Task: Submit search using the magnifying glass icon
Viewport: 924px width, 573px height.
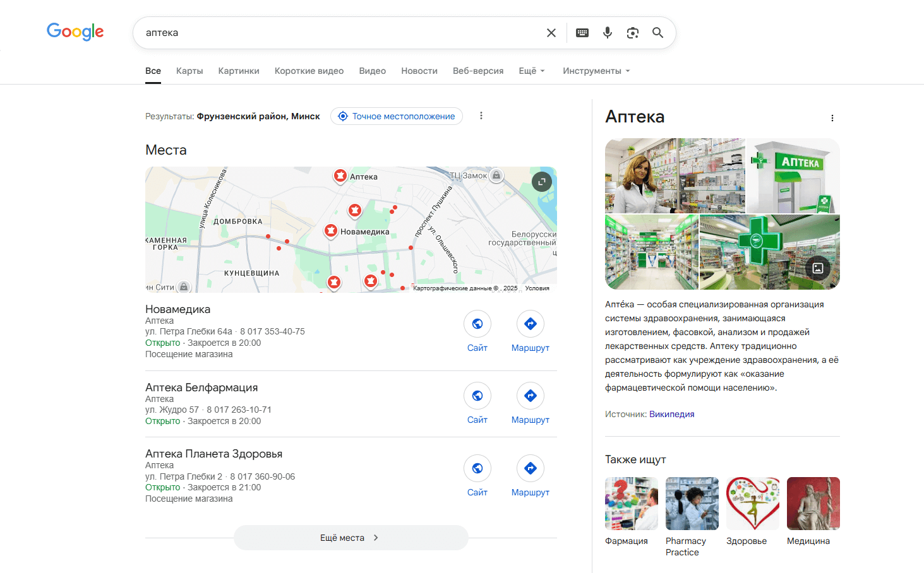Action: [657, 33]
